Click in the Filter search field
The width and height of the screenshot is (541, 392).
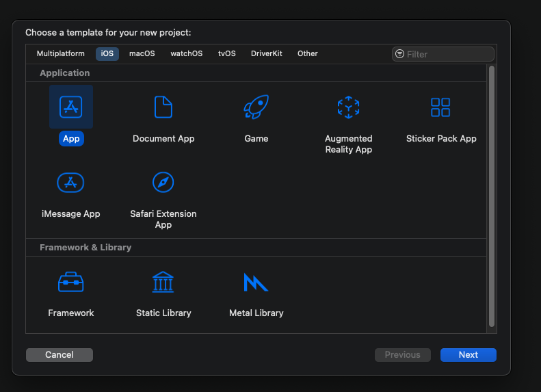pyautogui.click(x=448, y=54)
